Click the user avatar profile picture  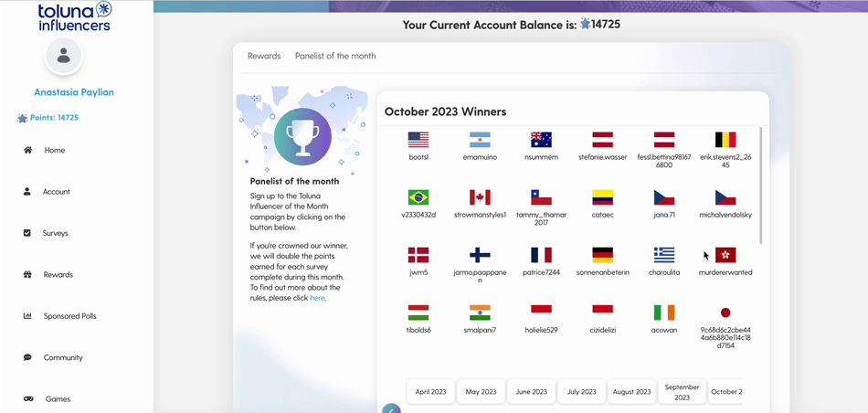64,56
